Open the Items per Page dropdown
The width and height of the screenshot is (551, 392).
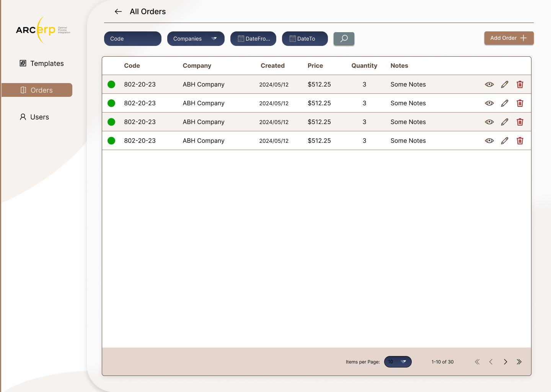click(398, 362)
